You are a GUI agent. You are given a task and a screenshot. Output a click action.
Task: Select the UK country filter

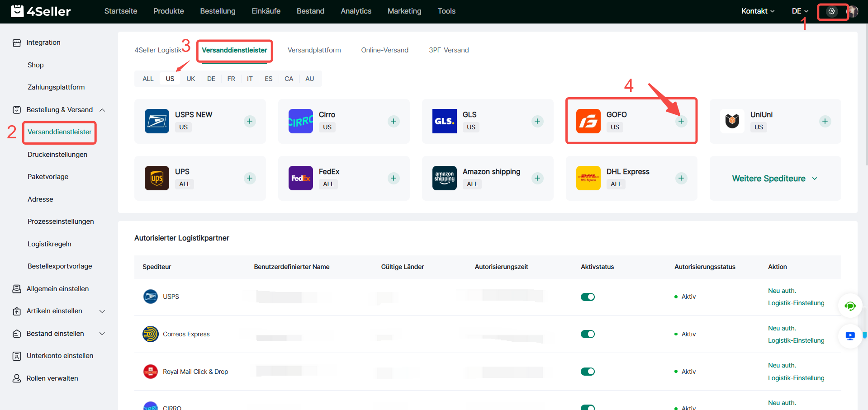point(190,79)
